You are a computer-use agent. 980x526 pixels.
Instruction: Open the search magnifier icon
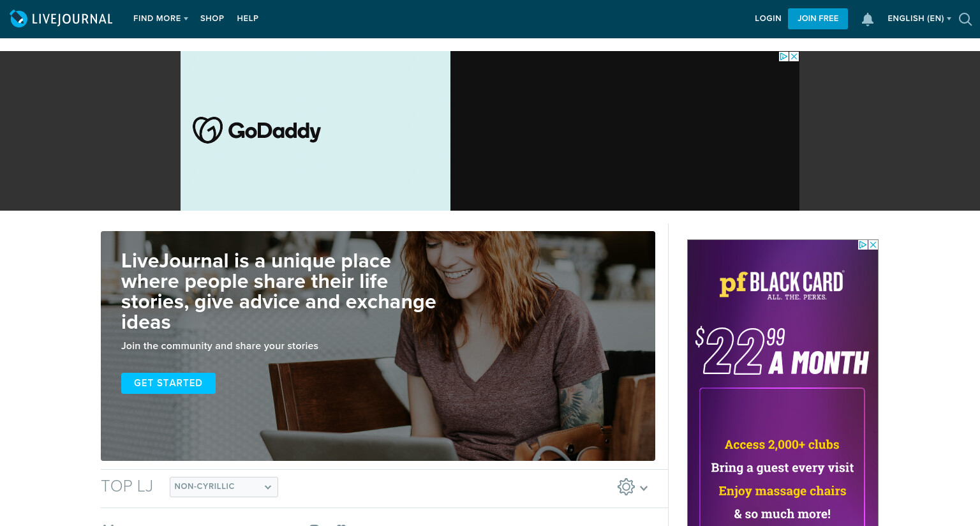click(965, 19)
